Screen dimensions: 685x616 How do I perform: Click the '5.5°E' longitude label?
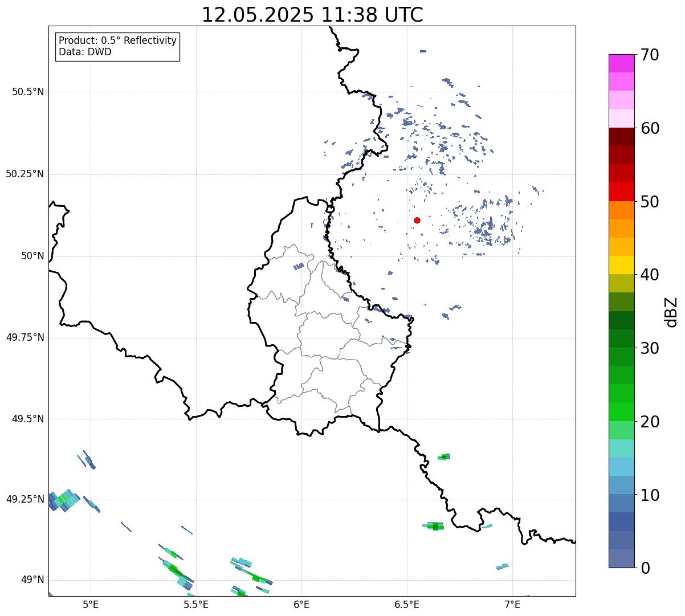pyautogui.click(x=196, y=604)
